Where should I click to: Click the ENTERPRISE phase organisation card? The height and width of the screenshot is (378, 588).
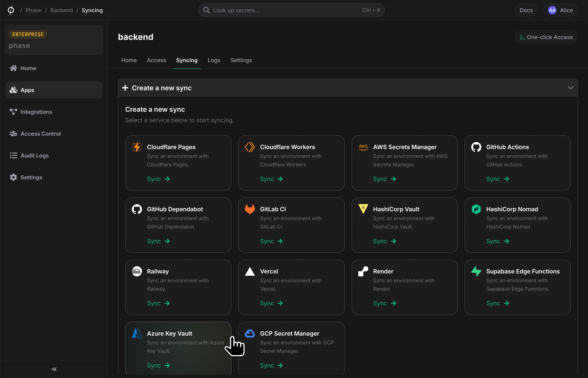click(54, 40)
